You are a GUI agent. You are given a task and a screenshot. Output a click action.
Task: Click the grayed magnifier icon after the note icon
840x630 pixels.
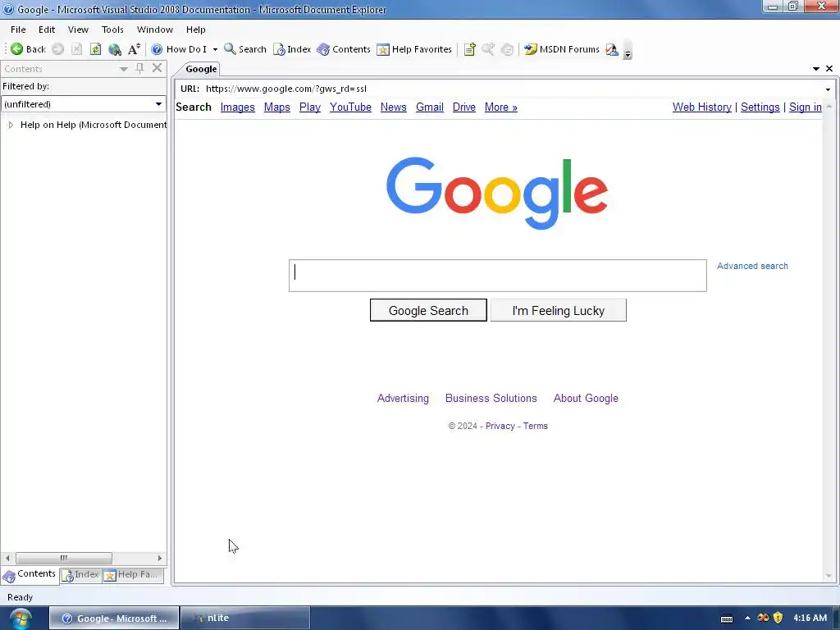(488, 49)
